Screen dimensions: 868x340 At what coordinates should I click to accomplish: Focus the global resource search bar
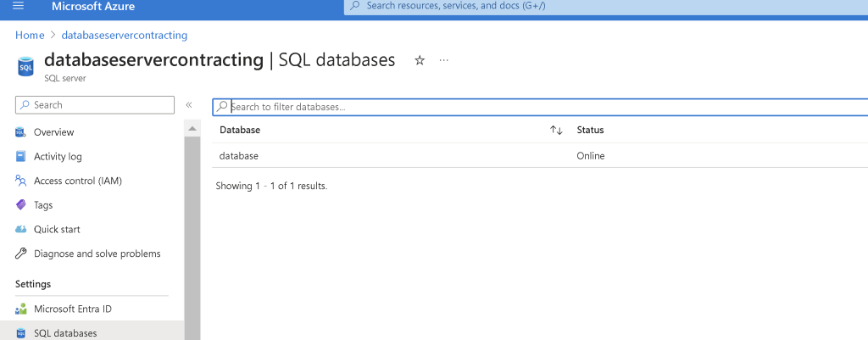click(605, 6)
